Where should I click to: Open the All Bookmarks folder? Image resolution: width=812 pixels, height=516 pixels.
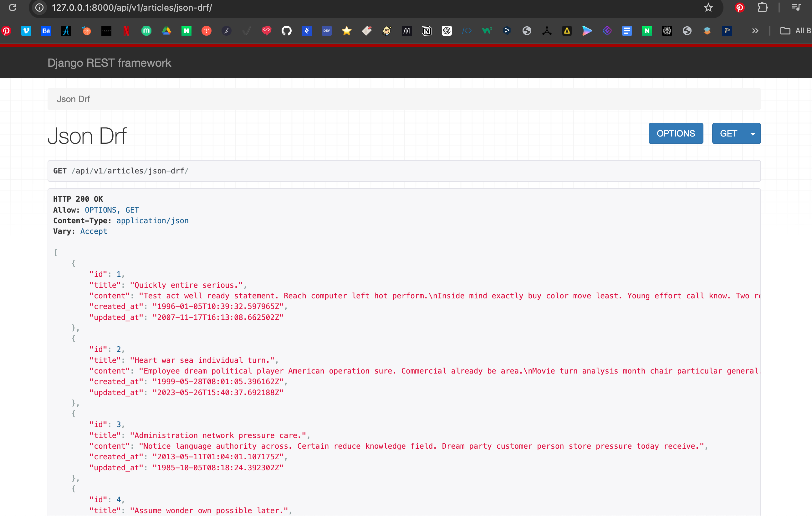pyautogui.click(x=795, y=31)
